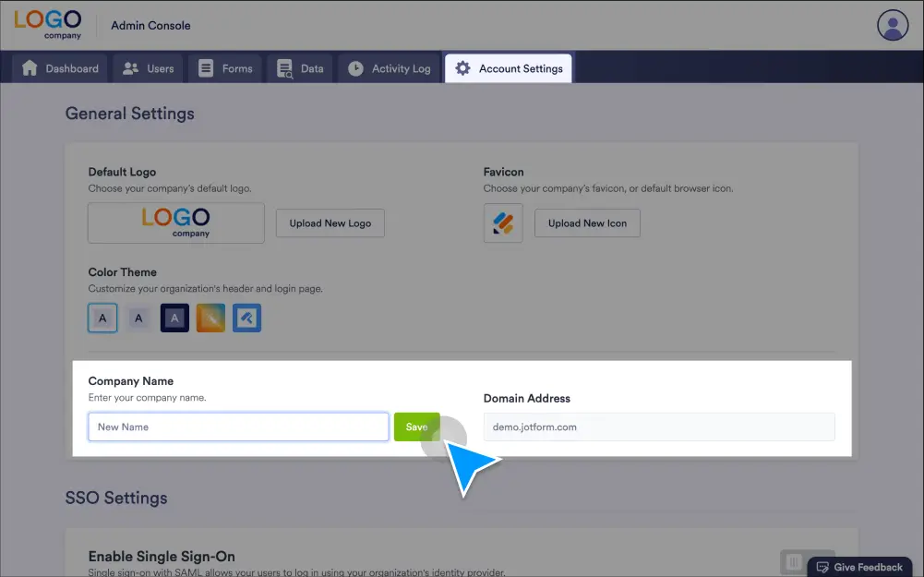The image size is (924, 577).
Task: Click the Dashboard home icon
Action: (x=30, y=68)
